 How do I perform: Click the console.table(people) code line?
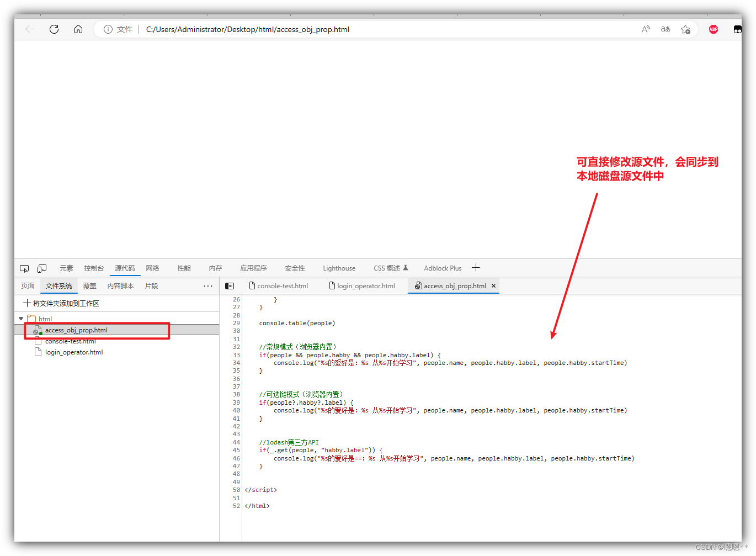[297, 323]
